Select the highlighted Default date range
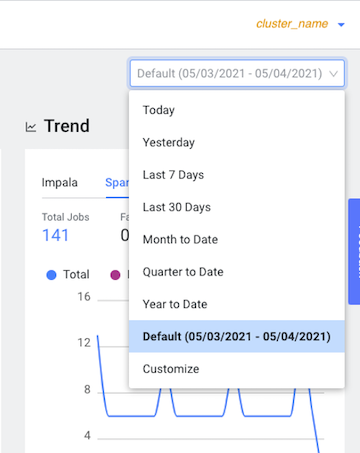Viewport: 360px width, 453px height. click(x=237, y=337)
